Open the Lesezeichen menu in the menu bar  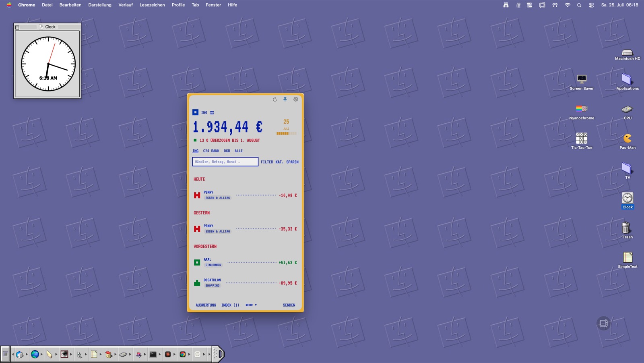152,5
